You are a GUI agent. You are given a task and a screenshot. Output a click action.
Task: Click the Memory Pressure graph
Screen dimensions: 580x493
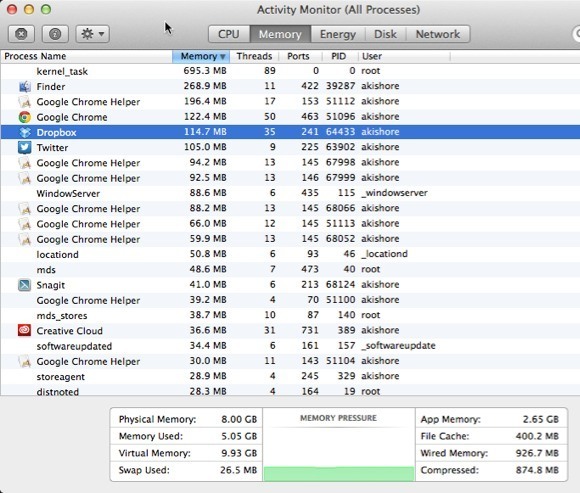(x=338, y=445)
